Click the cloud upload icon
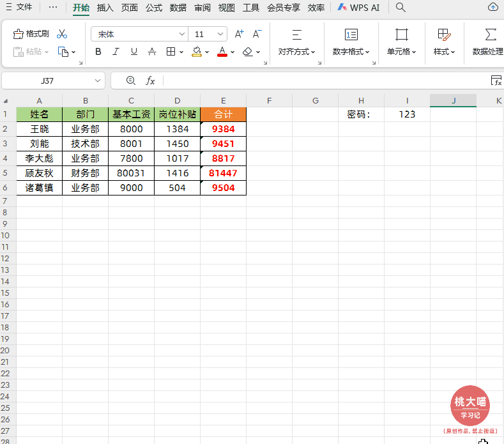Screen dimensions: 504x444 [x=493, y=7]
